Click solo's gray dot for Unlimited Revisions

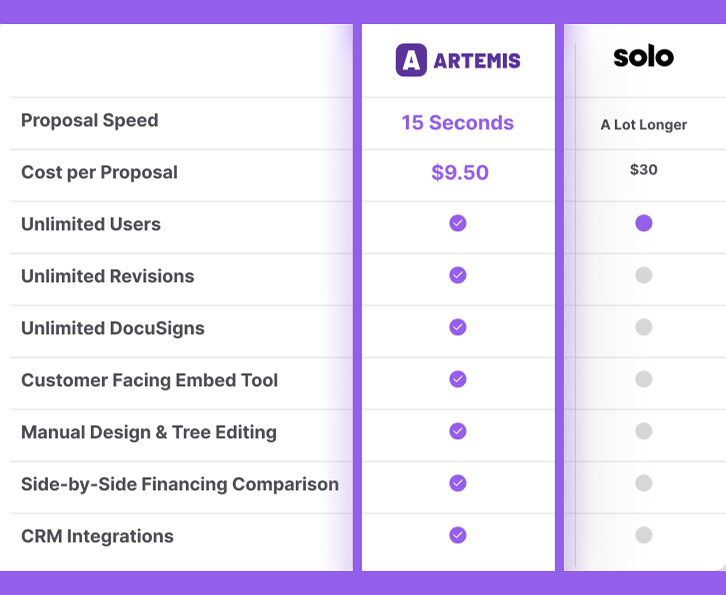click(x=644, y=275)
